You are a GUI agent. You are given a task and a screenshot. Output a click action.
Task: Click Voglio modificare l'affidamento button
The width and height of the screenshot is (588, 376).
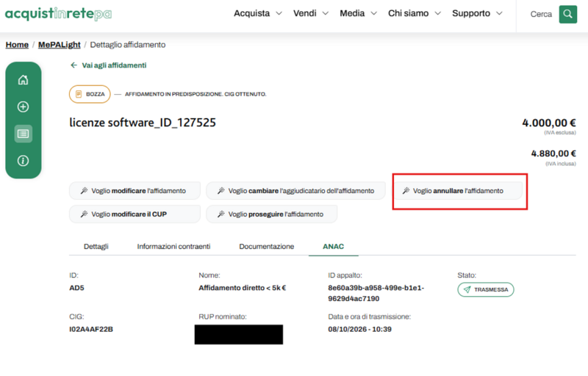tap(135, 191)
